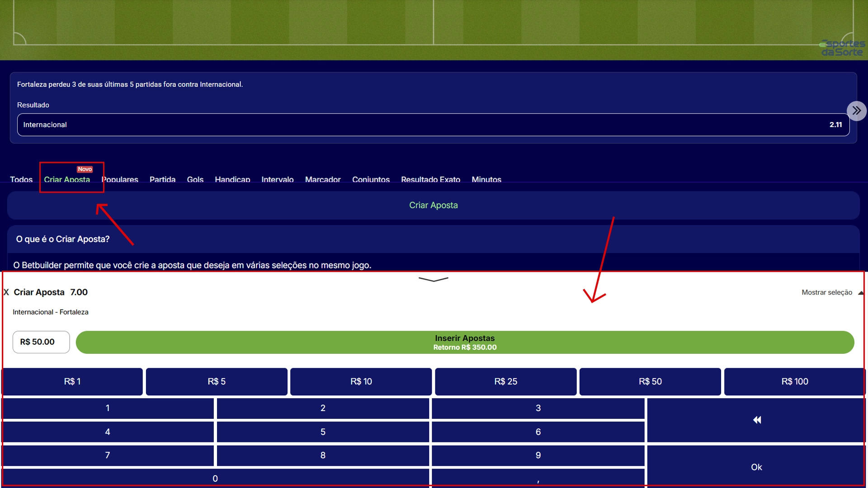The height and width of the screenshot is (488, 868).
Task: Open the Criar Aposta tab
Action: tap(67, 179)
